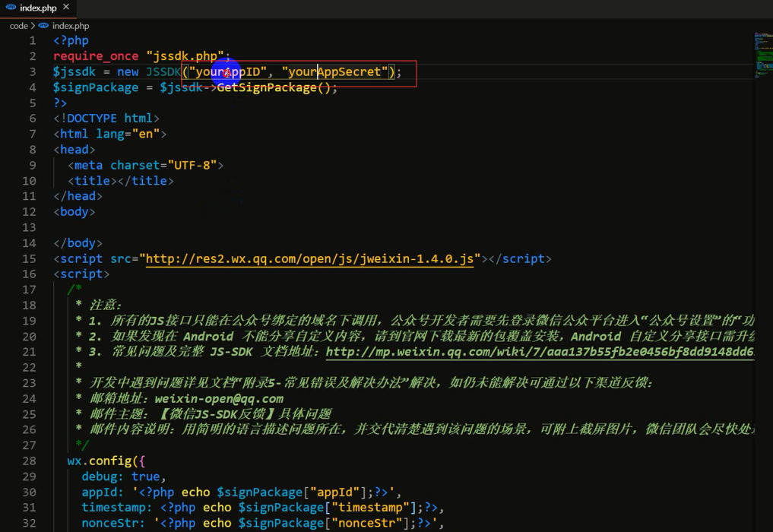Click the closing ?> tag on line 5
This screenshot has height=532, width=773.
[59, 103]
